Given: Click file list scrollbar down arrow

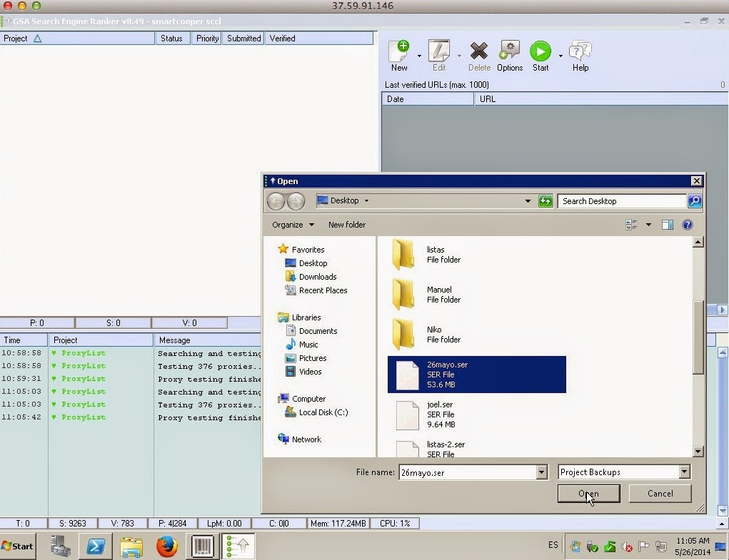Looking at the screenshot, I should tap(698, 451).
